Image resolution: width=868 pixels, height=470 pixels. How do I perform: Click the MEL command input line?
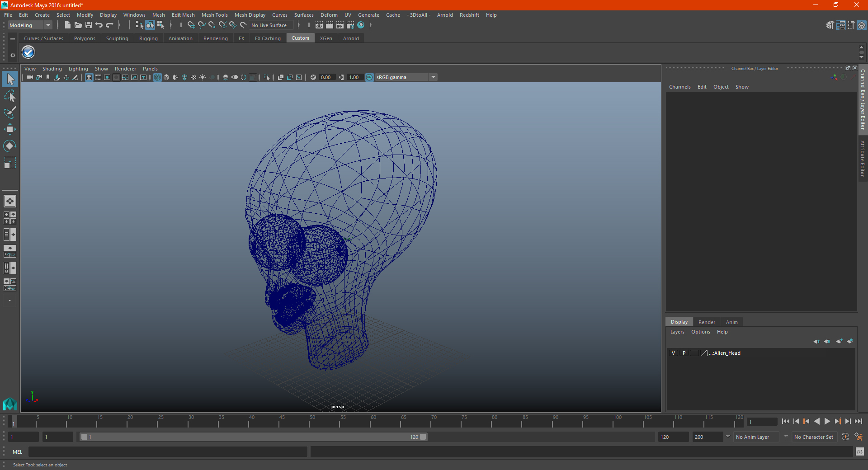[168, 452]
